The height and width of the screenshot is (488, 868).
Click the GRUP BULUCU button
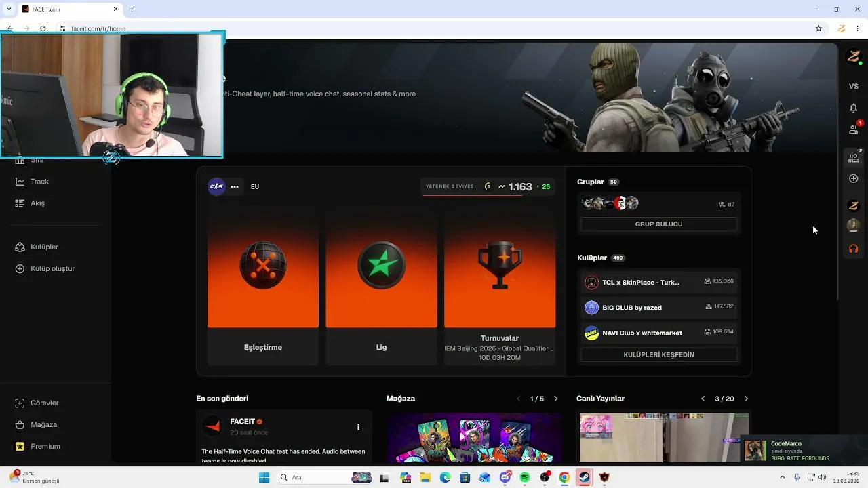(659, 224)
